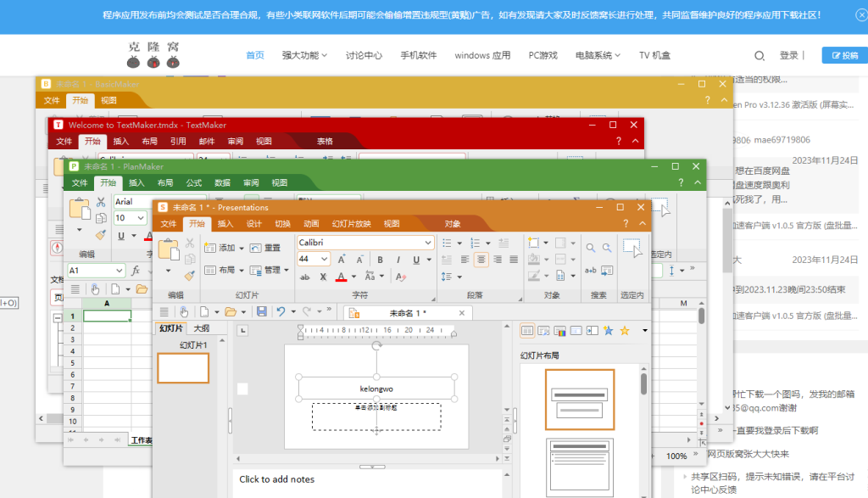
Task: Click the new object frame icon in Presentations
Action: [x=534, y=243]
